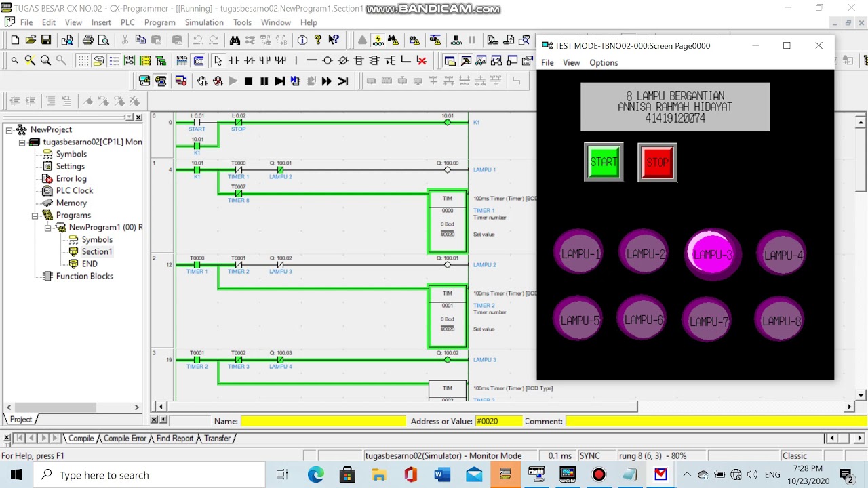Save the project with the floppy icon
This screenshot has height=488, width=868.
[46, 40]
